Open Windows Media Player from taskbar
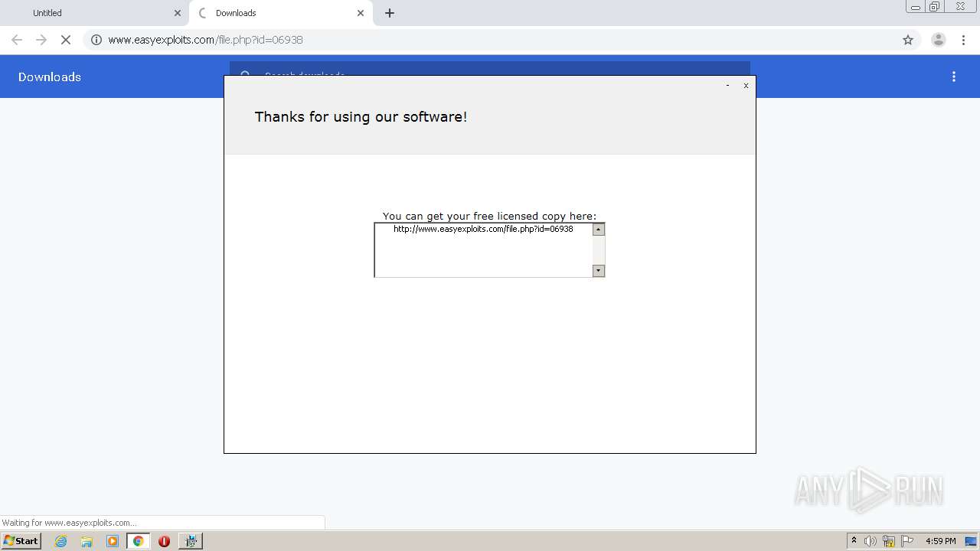This screenshot has height=551, width=980. click(113, 541)
